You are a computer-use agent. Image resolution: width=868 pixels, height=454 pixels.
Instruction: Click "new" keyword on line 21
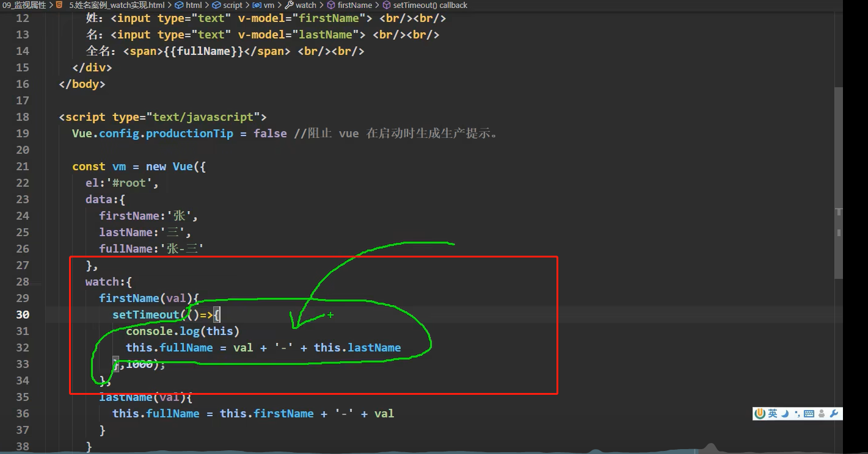coord(156,166)
